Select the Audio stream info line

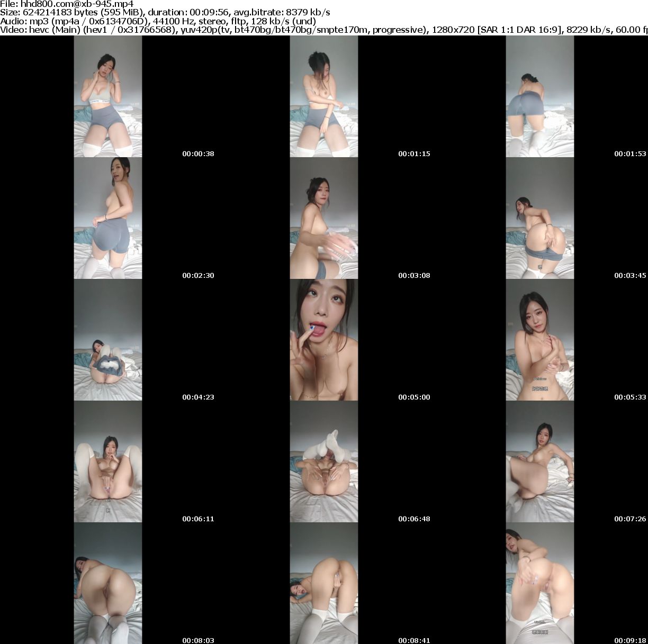(158, 21)
